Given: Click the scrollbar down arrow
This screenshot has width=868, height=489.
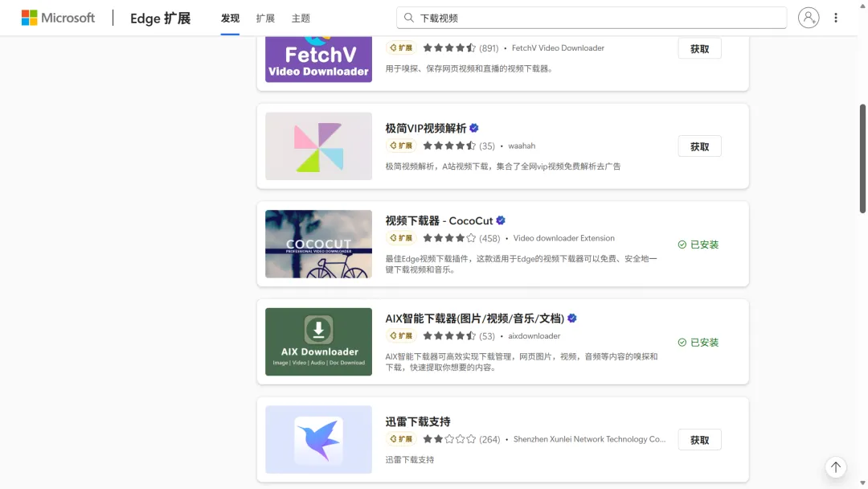Looking at the screenshot, I should pyautogui.click(x=862, y=483).
